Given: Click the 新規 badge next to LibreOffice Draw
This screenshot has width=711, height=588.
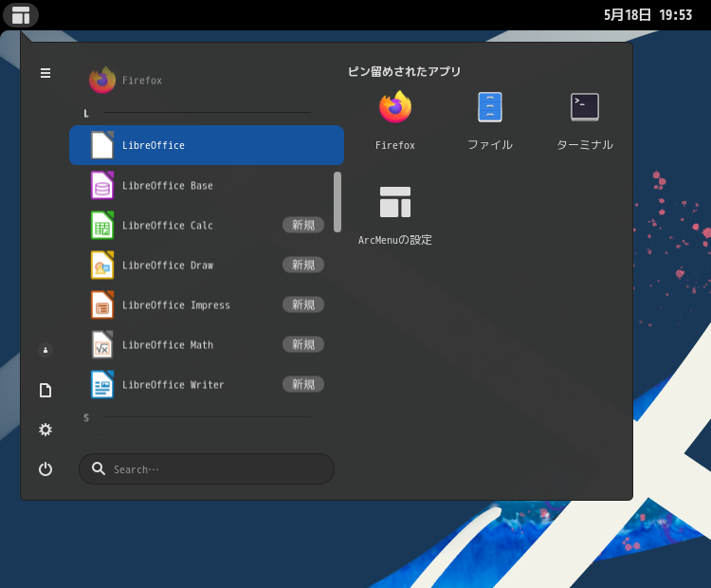Looking at the screenshot, I should tap(303, 265).
